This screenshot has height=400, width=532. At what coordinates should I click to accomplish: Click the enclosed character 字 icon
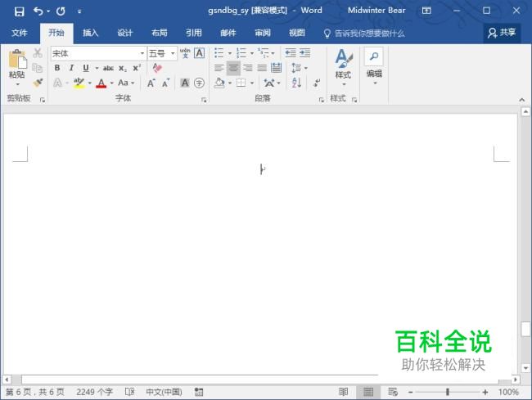(x=199, y=83)
